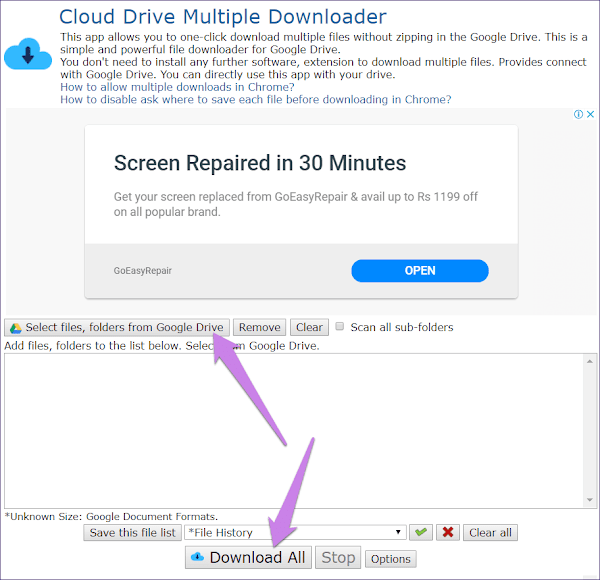Click the Cloud Drive Multiple Downloader title

[x=223, y=17]
